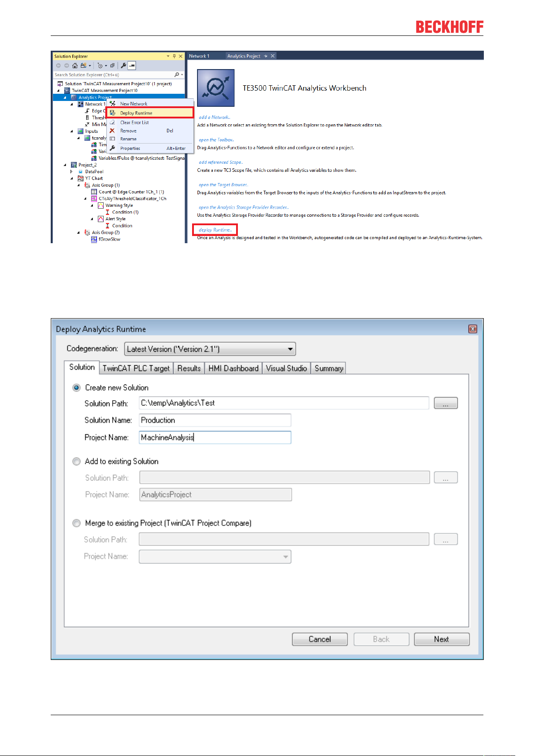Collapse the Warning Style node
Screen dimensions: 535x756
pos(92,205)
